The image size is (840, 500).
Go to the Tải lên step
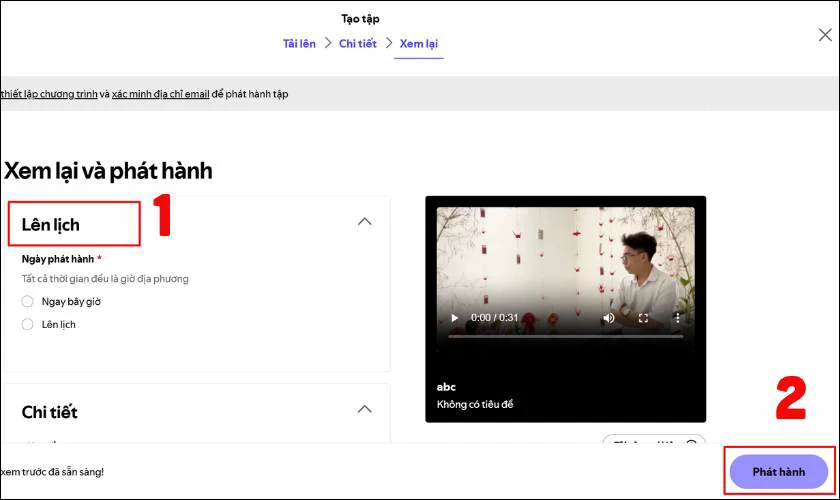299,43
